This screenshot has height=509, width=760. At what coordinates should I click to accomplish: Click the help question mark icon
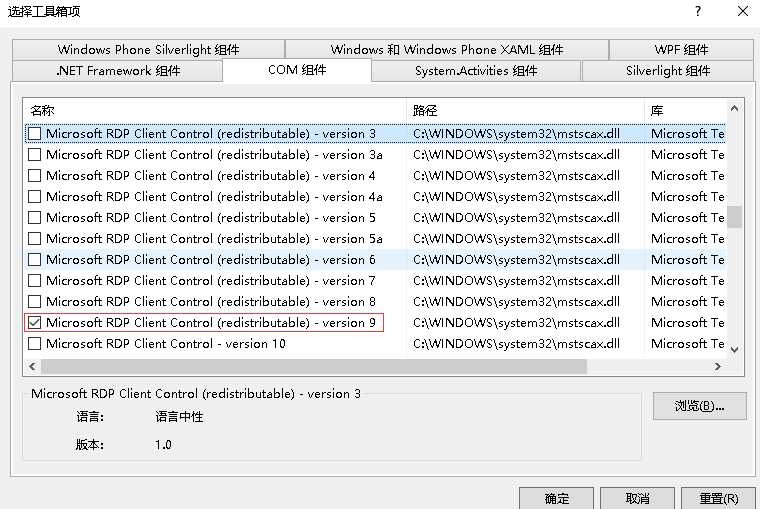pos(698,11)
